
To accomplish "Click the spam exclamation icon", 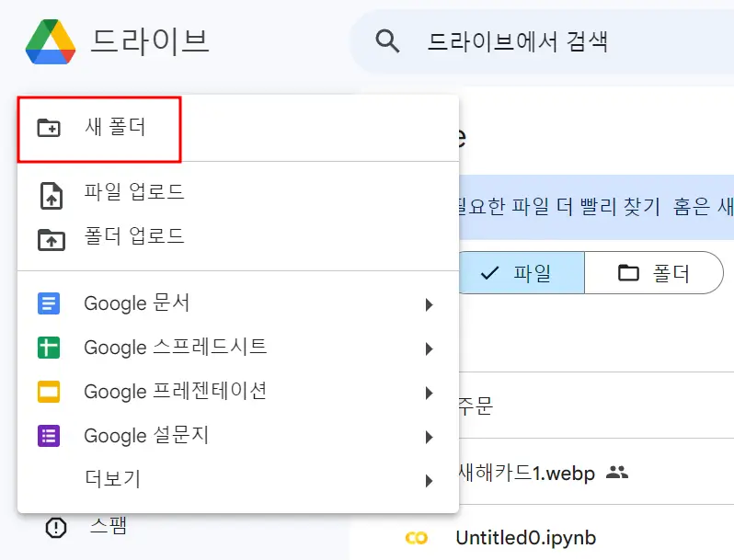I will tap(56, 528).
